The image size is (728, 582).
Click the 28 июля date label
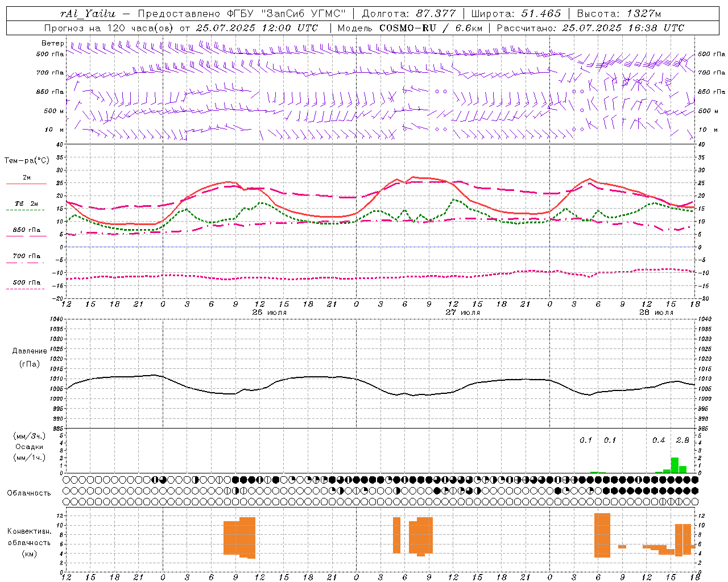656,313
